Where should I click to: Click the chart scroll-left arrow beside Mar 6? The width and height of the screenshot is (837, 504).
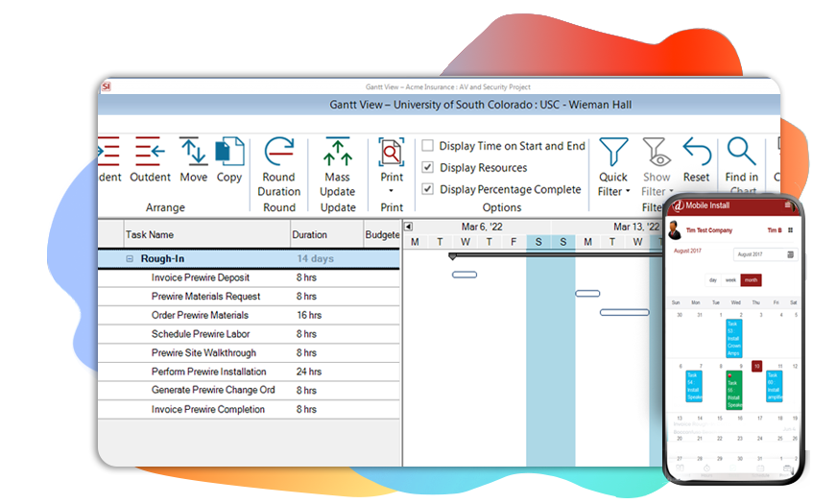coord(408,227)
